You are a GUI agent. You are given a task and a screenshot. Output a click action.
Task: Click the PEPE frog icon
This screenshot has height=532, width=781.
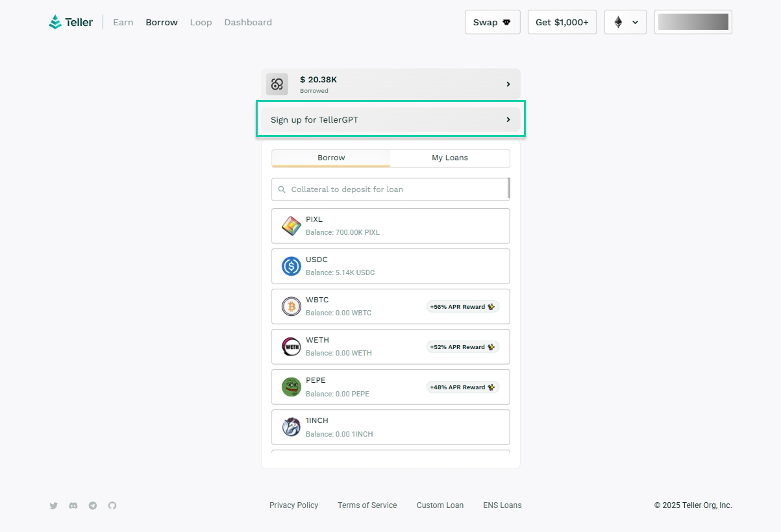tap(291, 387)
